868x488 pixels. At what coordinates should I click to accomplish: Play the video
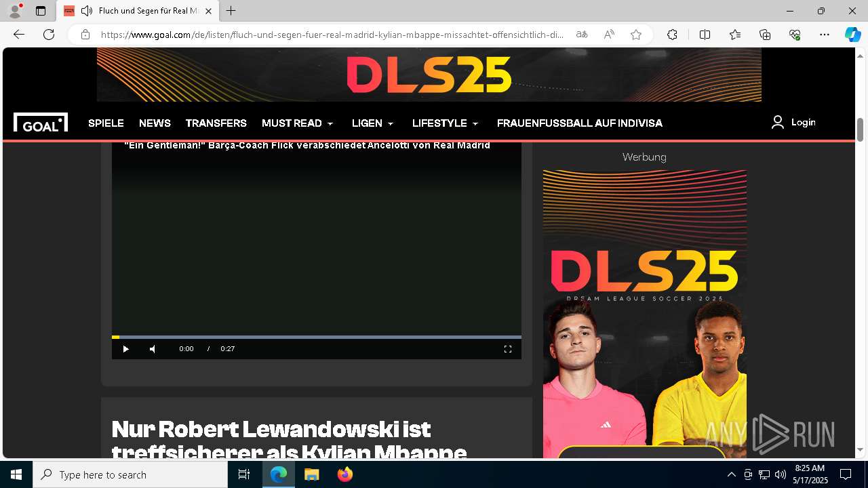click(125, 349)
